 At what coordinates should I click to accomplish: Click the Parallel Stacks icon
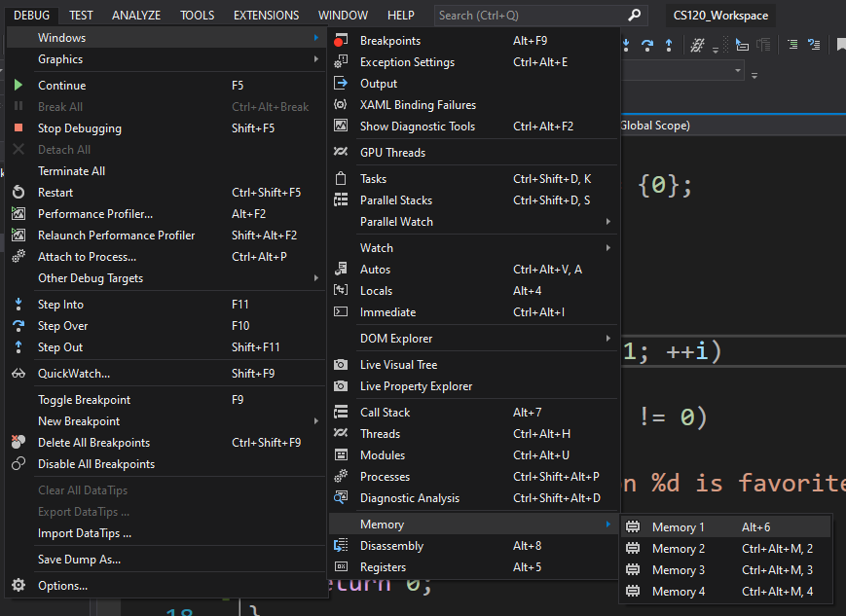[x=341, y=200]
